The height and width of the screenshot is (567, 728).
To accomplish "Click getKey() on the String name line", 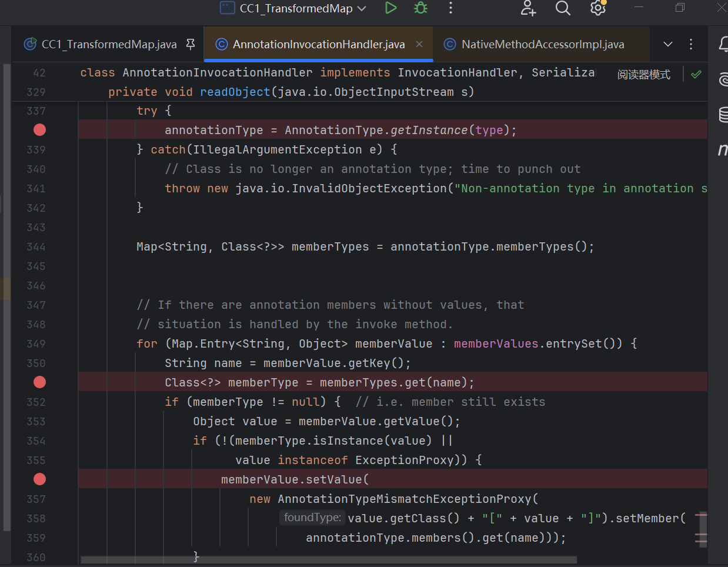I will pyautogui.click(x=376, y=363).
